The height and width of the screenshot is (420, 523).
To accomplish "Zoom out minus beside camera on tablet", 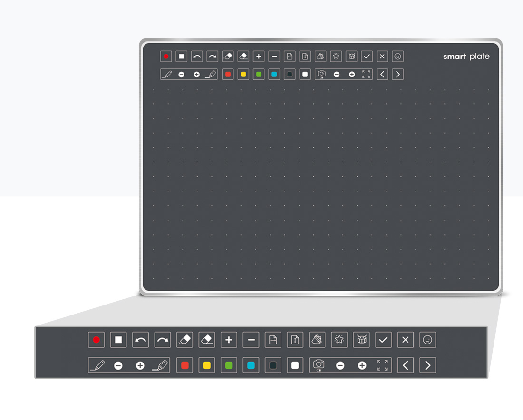I will [337, 75].
